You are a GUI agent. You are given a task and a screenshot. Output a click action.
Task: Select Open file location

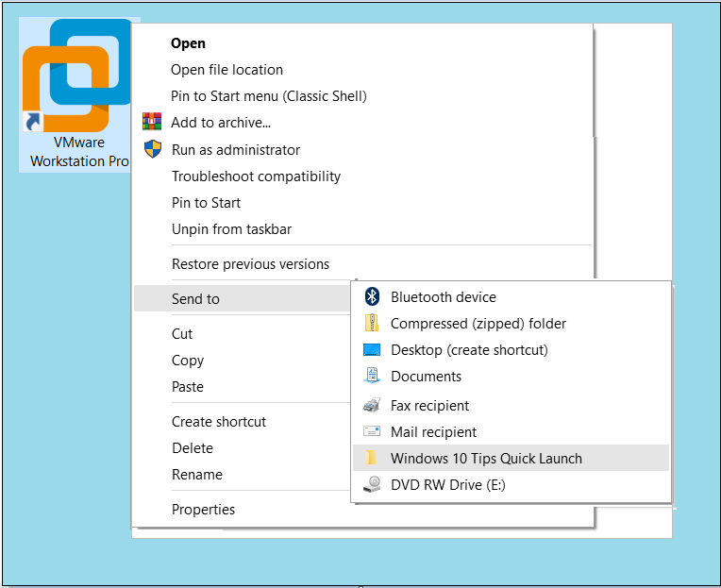tap(362, 70)
